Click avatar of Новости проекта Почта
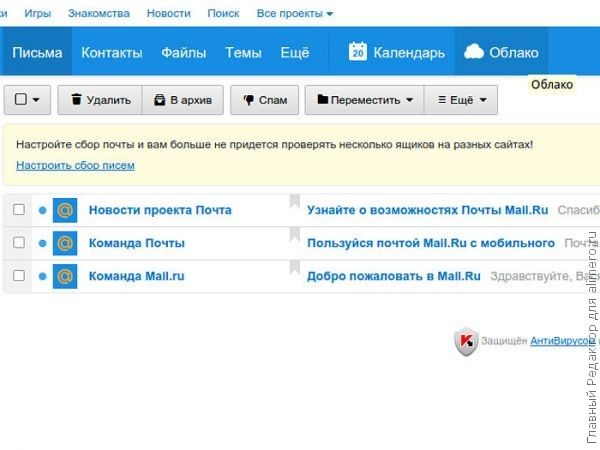The image size is (600, 450). [65, 210]
